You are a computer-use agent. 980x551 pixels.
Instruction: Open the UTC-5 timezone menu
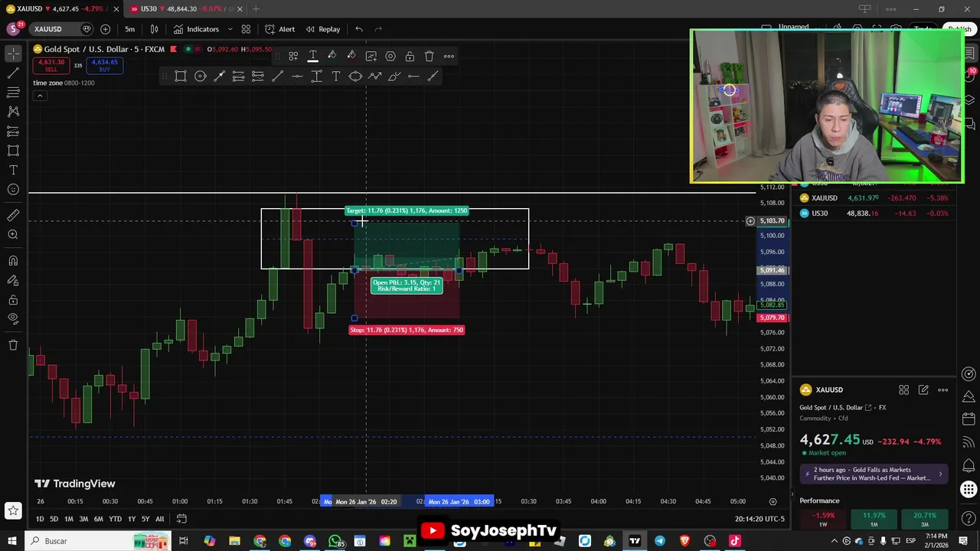coord(759,519)
